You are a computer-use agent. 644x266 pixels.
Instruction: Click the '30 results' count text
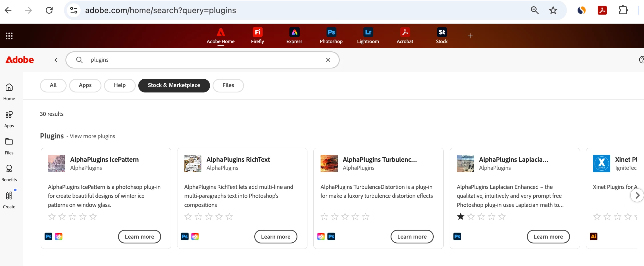[52, 114]
